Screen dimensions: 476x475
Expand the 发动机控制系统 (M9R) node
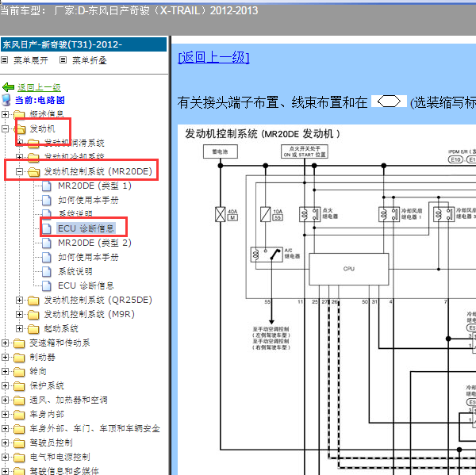[x=19, y=315]
